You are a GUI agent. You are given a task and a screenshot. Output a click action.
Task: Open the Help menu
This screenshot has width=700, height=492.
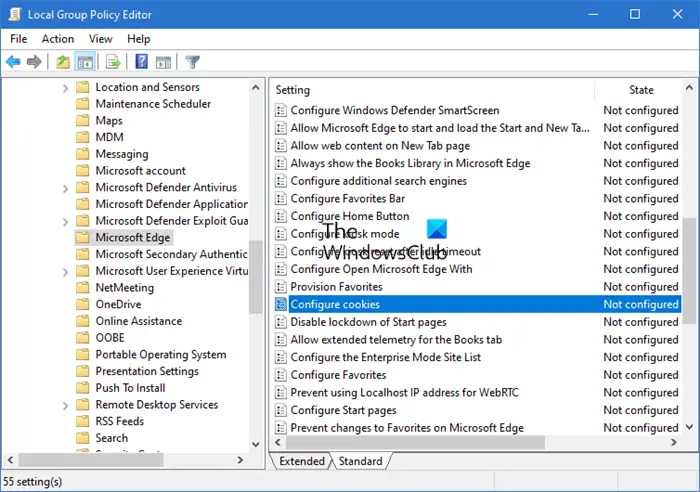point(138,39)
